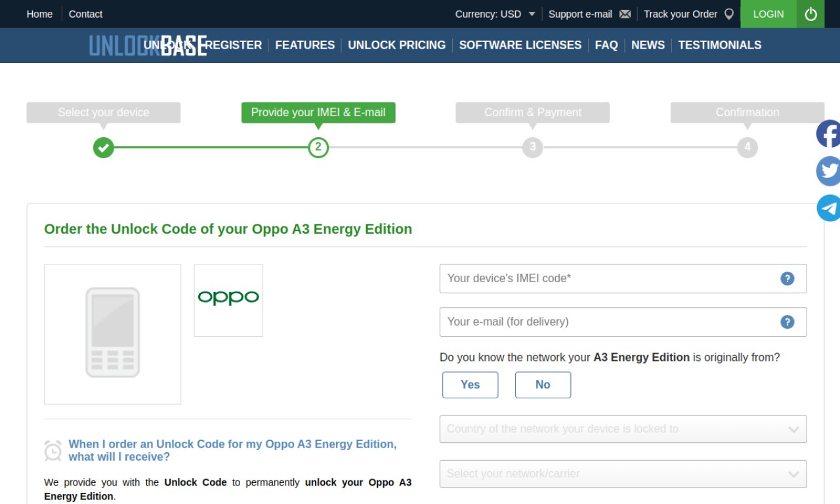
Task: Click the Confirmation step label
Action: coord(747,112)
